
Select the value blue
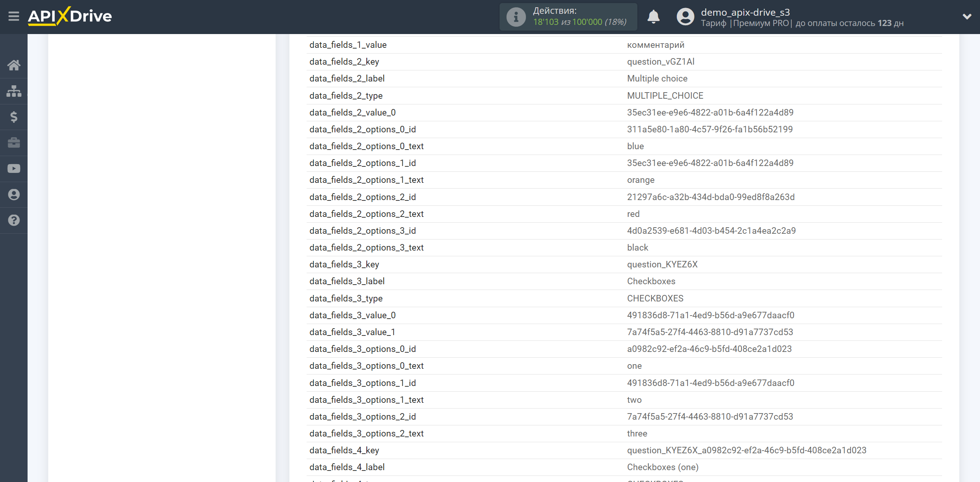(x=635, y=146)
